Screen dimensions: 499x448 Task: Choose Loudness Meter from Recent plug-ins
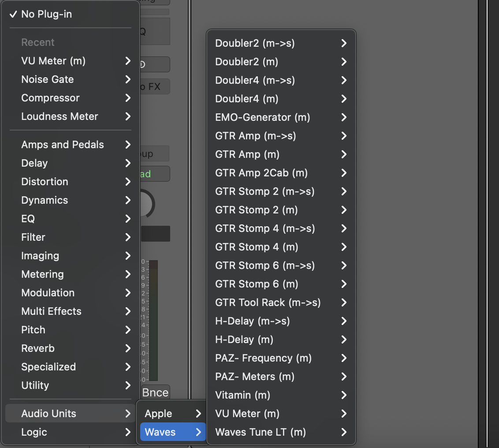(x=60, y=116)
